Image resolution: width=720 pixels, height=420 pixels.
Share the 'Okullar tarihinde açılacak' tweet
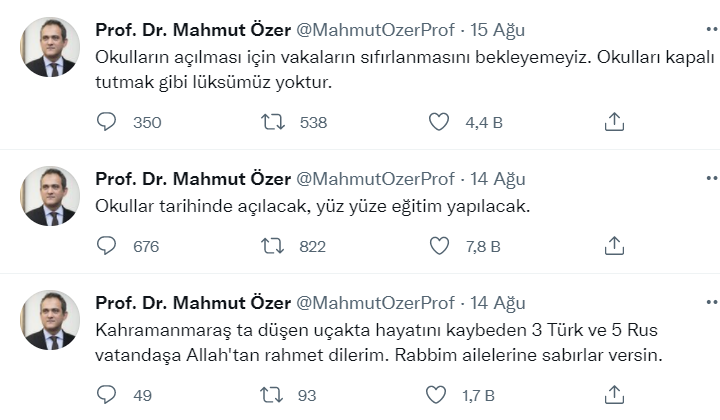(615, 246)
